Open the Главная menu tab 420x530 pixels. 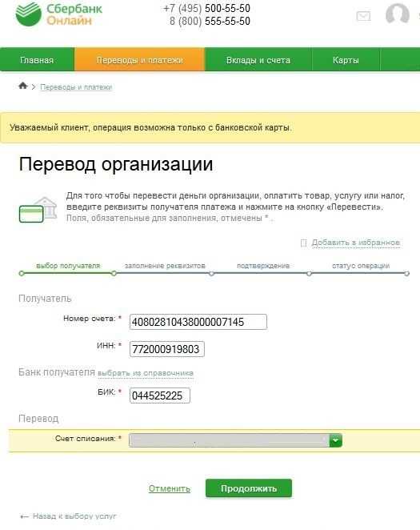point(37,60)
